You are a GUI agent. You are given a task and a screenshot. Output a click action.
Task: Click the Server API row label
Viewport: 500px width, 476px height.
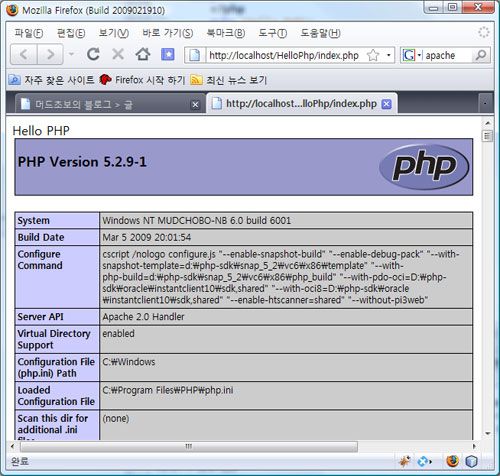(41, 317)
